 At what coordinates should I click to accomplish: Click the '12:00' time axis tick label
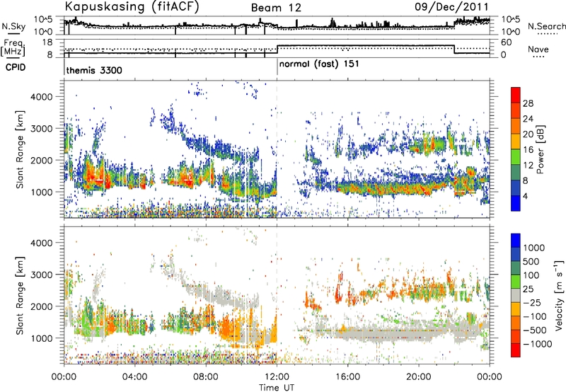click(277, 377)
